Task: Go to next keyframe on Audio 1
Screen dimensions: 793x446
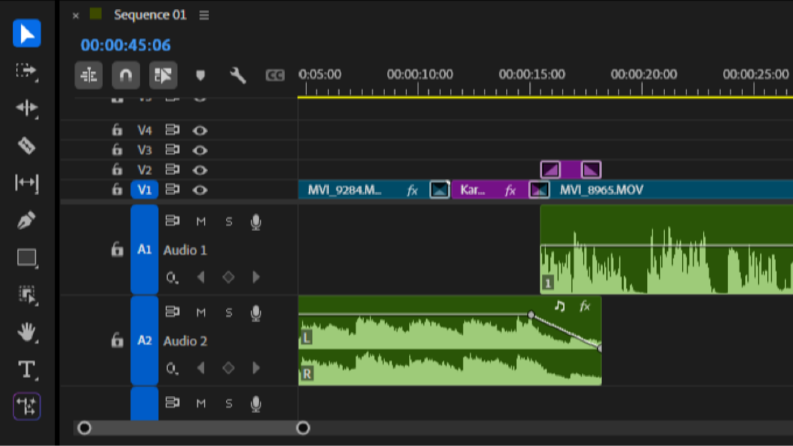Action: click(256, 277)
